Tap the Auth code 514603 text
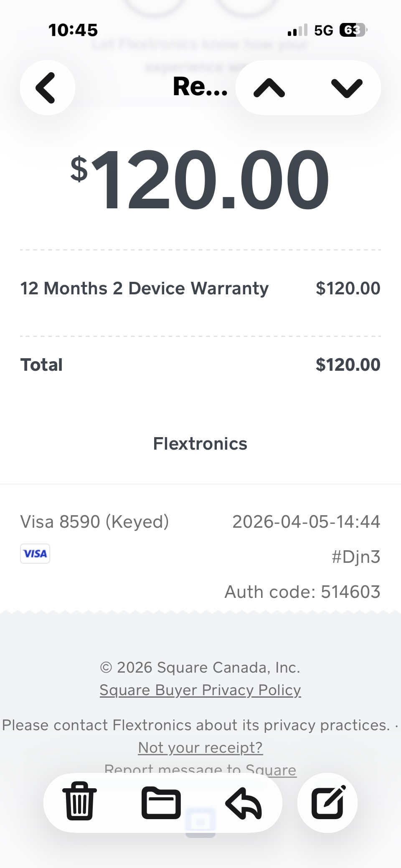 coord(302,592)
